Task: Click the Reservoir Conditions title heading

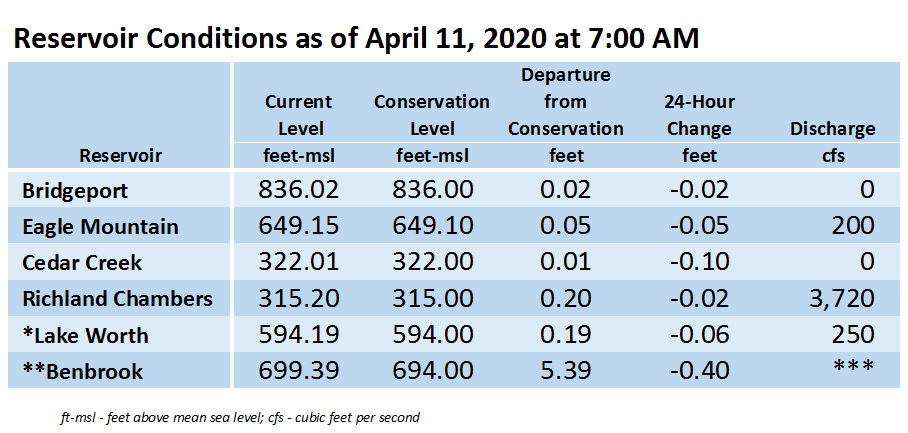Action: pos(356,39)
